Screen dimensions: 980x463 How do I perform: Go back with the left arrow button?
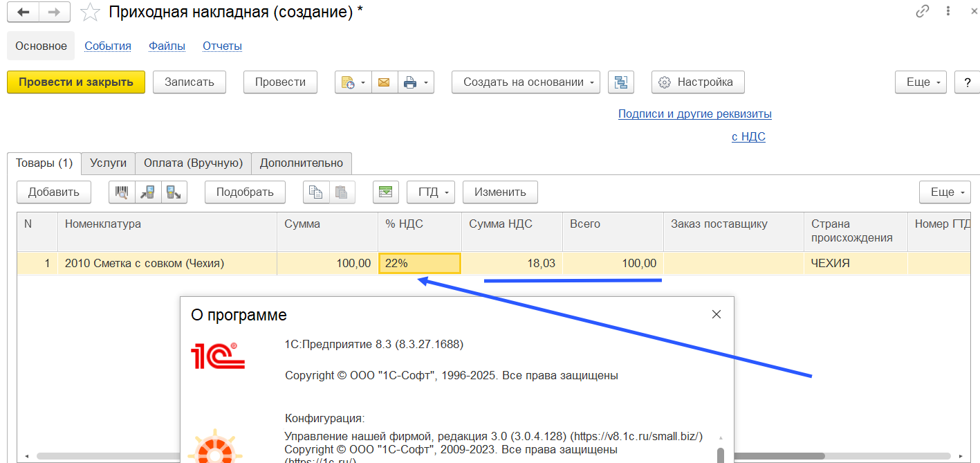[24, 12]
